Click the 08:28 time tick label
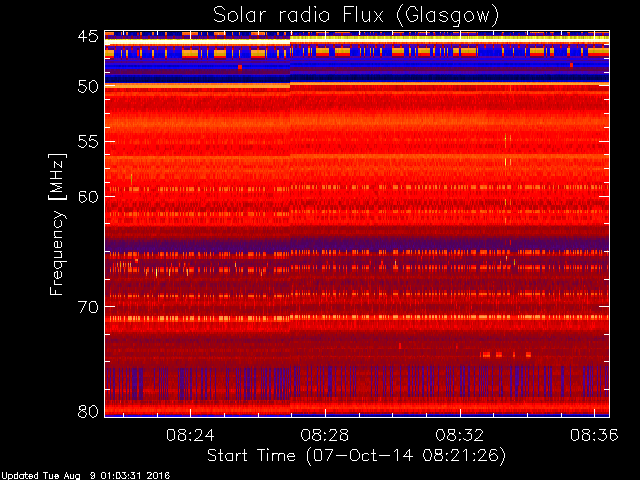This screenshot has width=640, height=480. coord(325,435)
